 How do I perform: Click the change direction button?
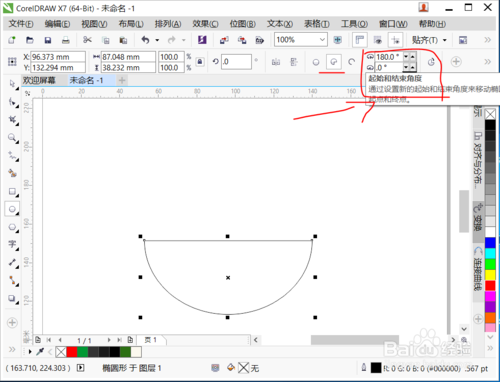tap(431, 62)
